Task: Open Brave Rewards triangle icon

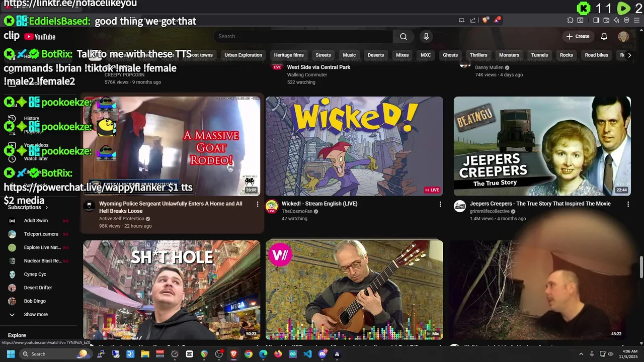Action: (x=496, y=20)
